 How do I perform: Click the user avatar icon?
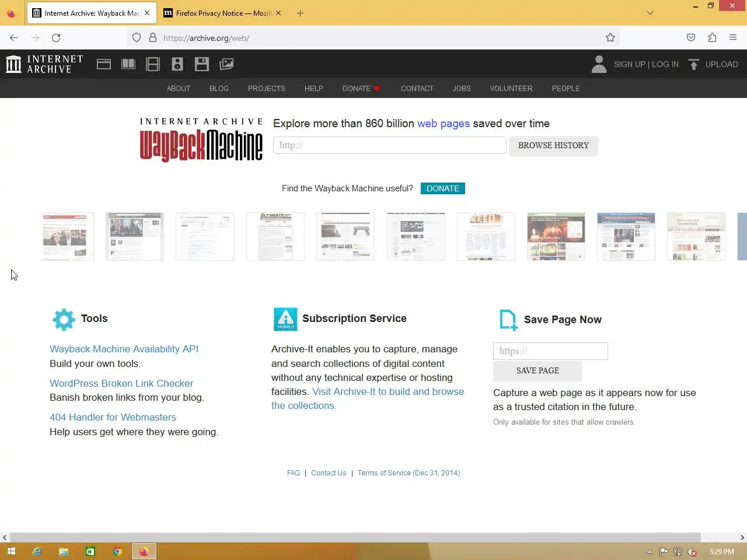pyautogui.click(x=599, y=64)
